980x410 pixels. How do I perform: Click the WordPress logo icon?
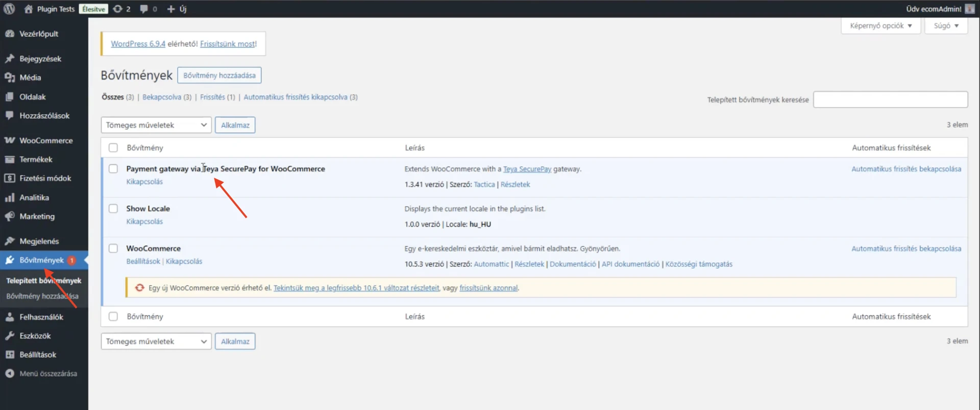click(9, 9)
